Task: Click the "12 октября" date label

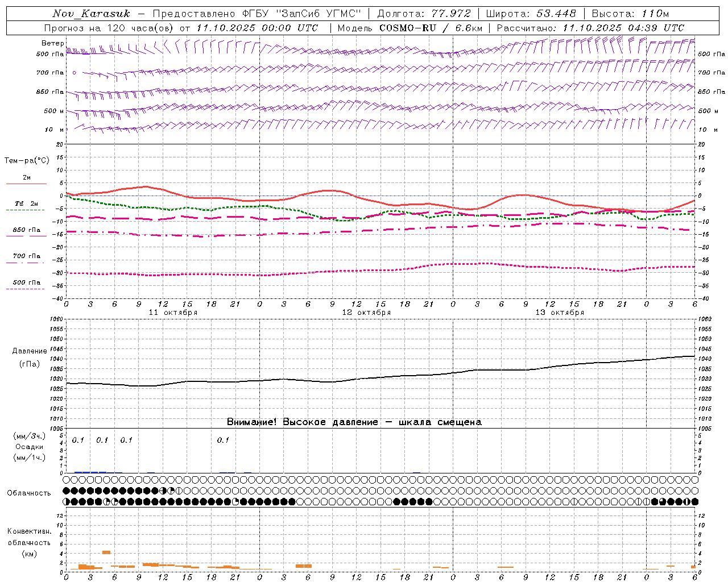Action: click(x=366, y=313)
